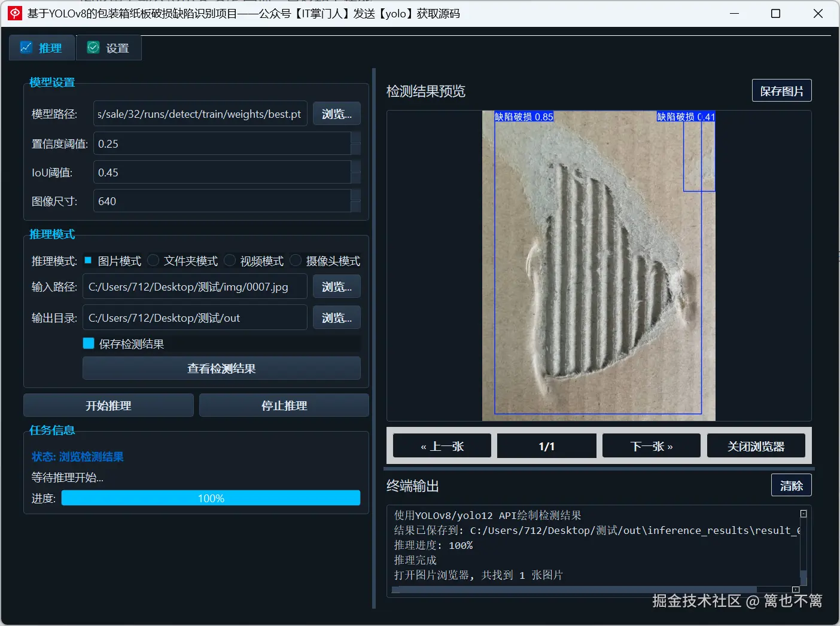Open the 设置 tab
The width and height of the screenshot is (840, 626).
[109, 48]
